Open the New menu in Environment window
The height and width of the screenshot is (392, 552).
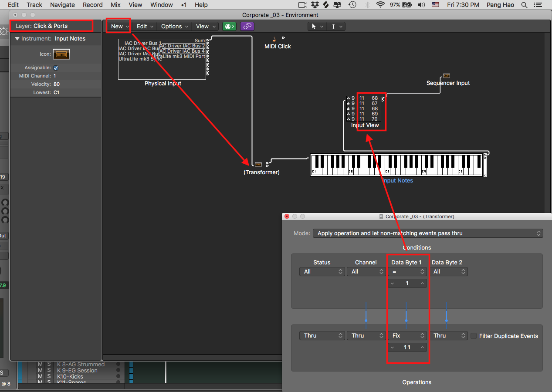pos(119,26)
